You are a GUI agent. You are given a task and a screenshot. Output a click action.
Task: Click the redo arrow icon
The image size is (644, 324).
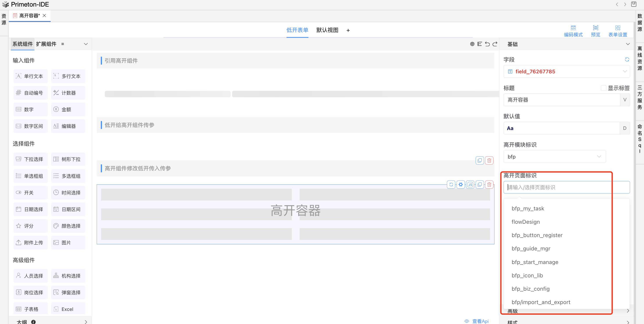coord(495,44)
